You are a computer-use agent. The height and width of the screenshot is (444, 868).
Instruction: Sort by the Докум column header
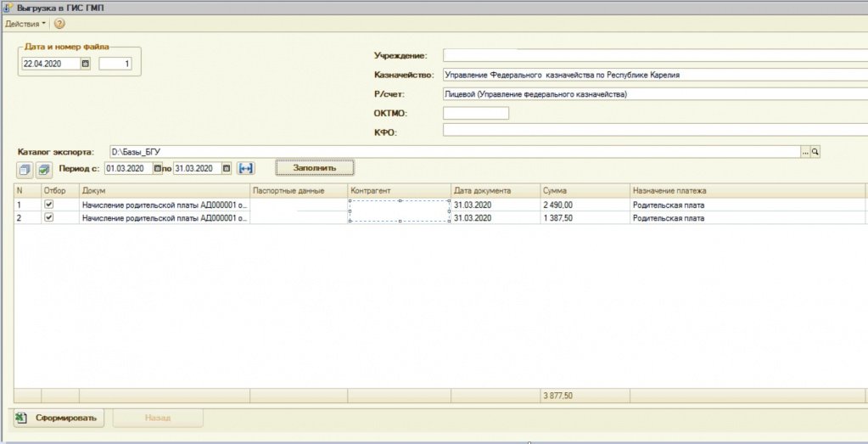(165, 190)
